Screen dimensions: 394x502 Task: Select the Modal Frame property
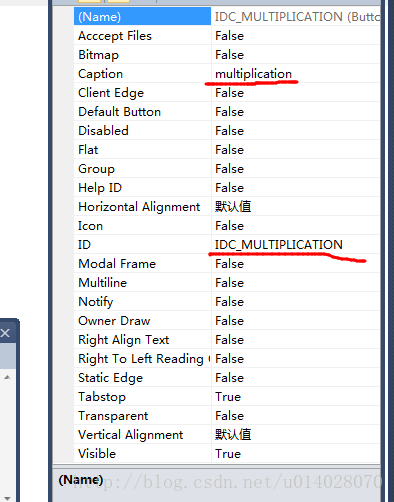click(142, 264)
